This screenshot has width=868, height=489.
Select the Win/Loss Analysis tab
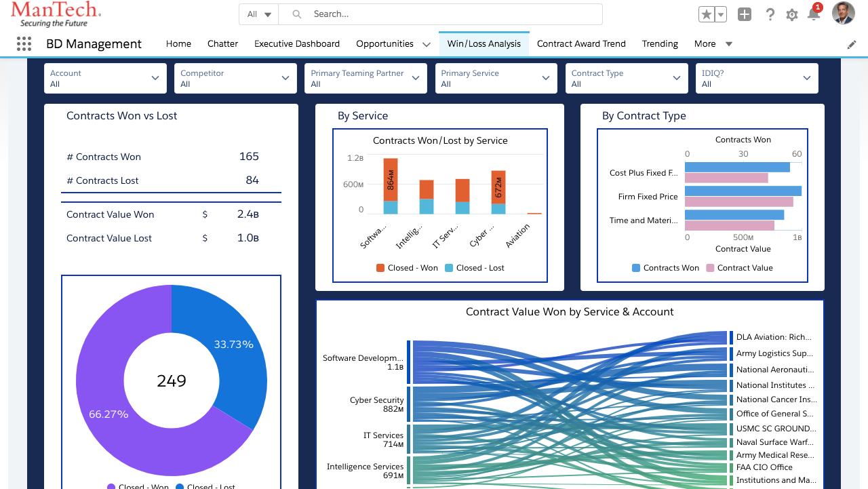[484, 43]
